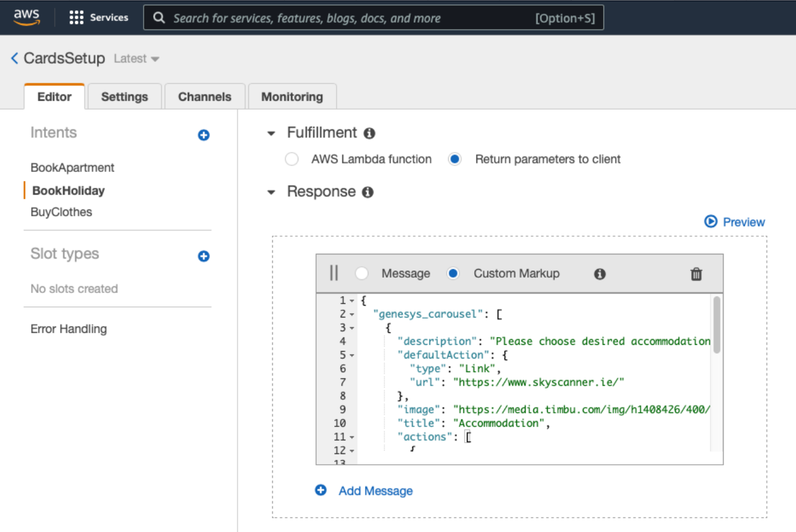Click the code editor vertical scrollbar
This screenshot has height=532, width=796.
click(x=717, y=325)
